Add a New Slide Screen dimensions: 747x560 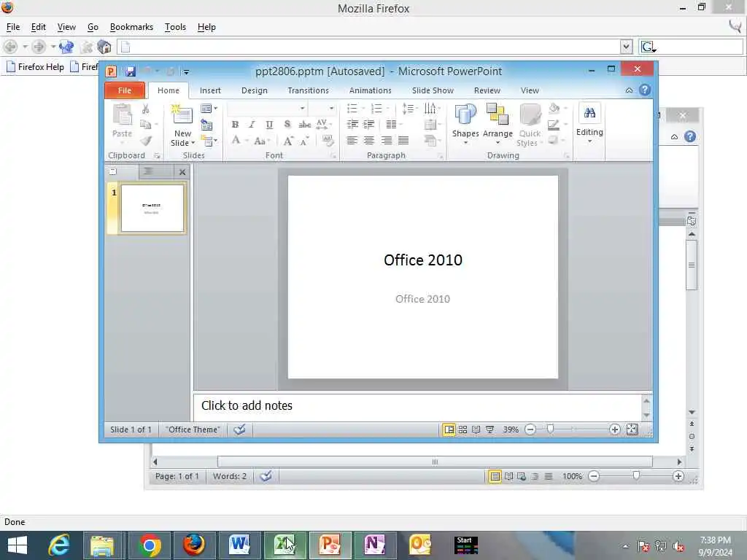point(182,116)
